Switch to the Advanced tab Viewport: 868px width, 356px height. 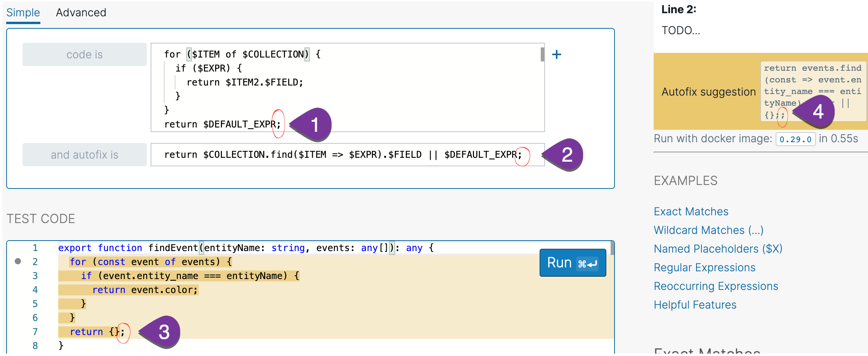pyautogui.click(x=81, y=12)
